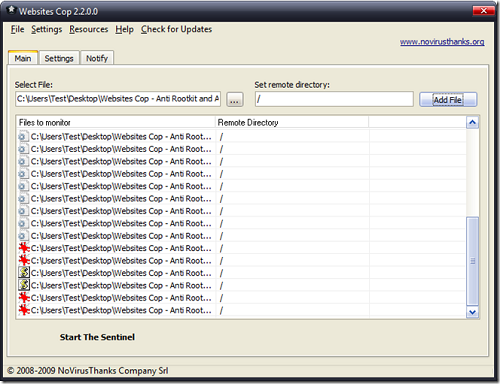
Task: Click the first yellow script file icon
Action: pos(24,273)
